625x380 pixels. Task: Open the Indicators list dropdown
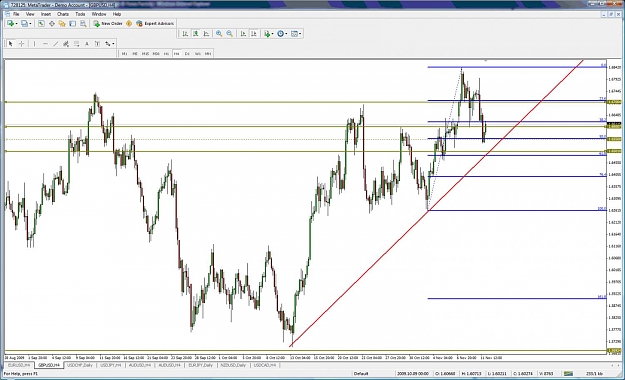268,34
